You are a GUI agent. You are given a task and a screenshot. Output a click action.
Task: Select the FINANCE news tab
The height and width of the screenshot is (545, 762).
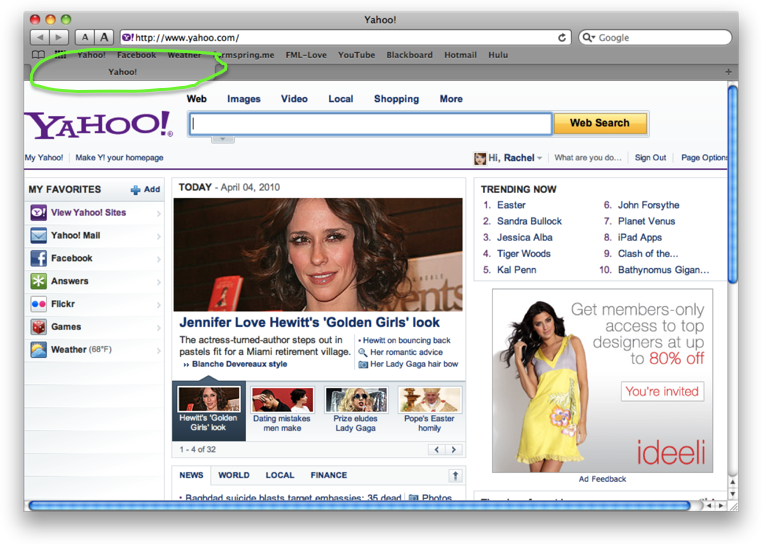329,475
